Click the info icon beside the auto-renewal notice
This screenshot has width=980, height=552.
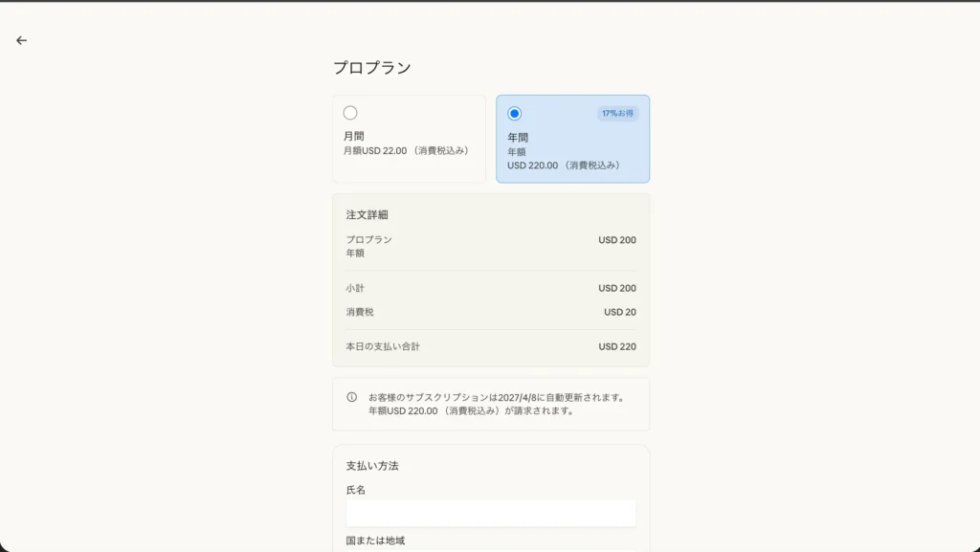click(x=351, y=397)
